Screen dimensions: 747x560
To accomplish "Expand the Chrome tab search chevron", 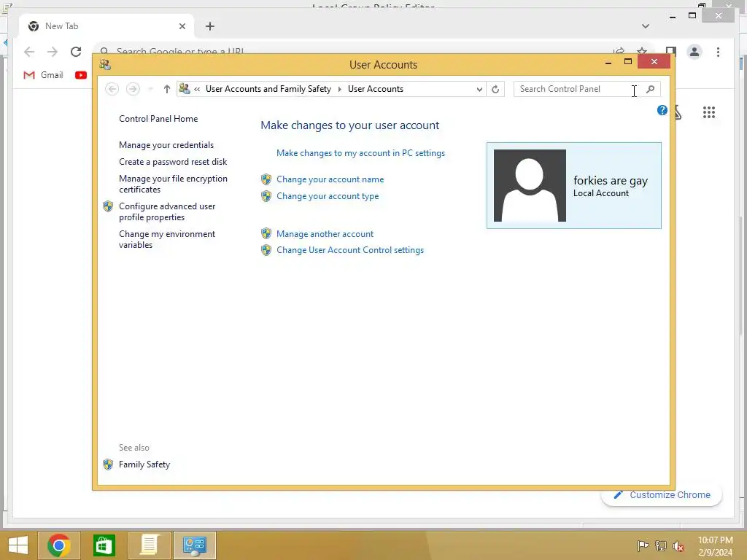I will tap(646, 26).
